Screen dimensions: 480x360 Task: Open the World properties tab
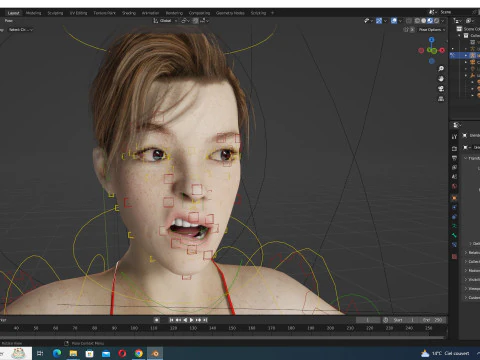[x=454, y=186]
